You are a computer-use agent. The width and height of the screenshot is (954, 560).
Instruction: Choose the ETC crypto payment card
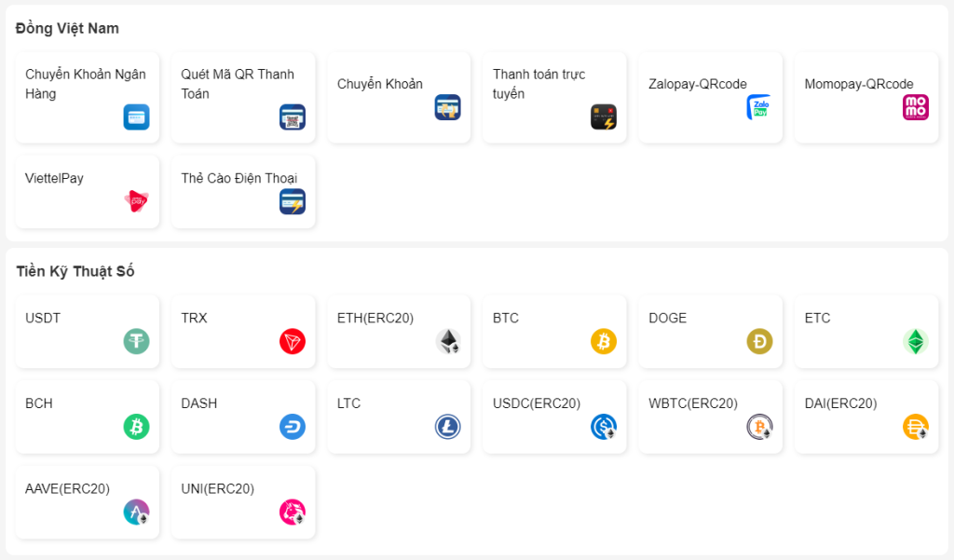point(865,331)
